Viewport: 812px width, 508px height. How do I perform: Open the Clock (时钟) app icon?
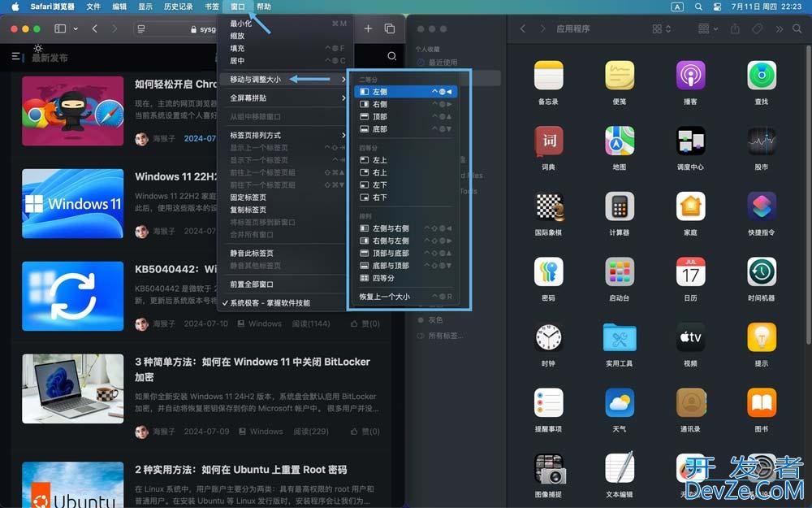[548, 337]
